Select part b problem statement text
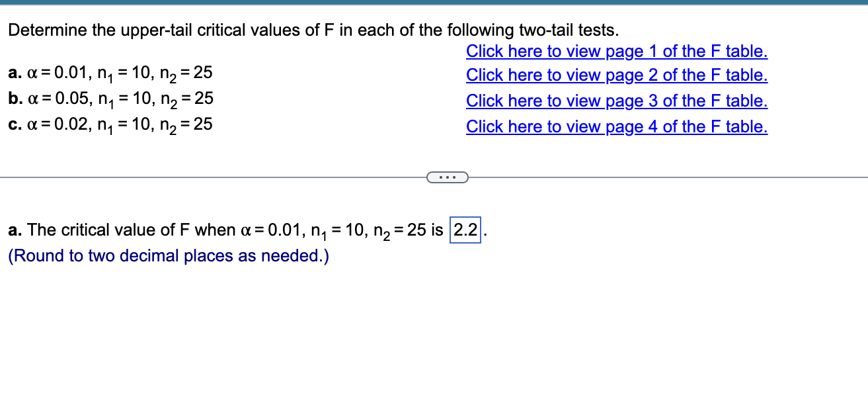 [x=109, y=99]
